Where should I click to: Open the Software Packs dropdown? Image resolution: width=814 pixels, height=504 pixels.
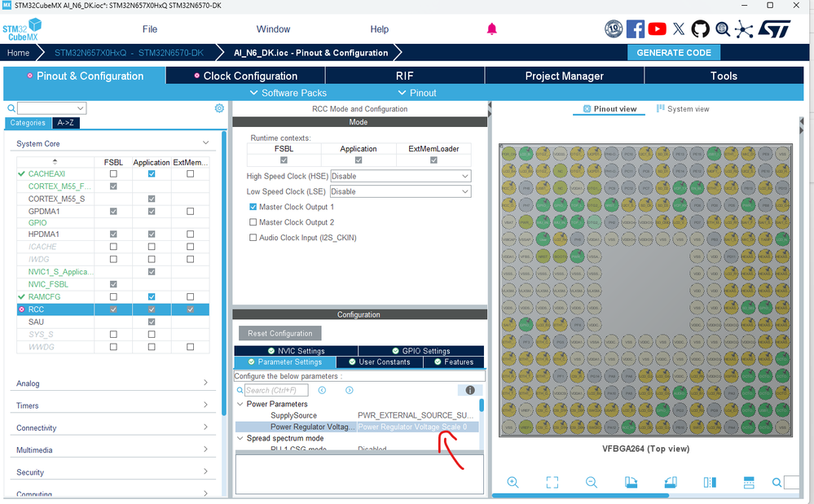[288, 93]
